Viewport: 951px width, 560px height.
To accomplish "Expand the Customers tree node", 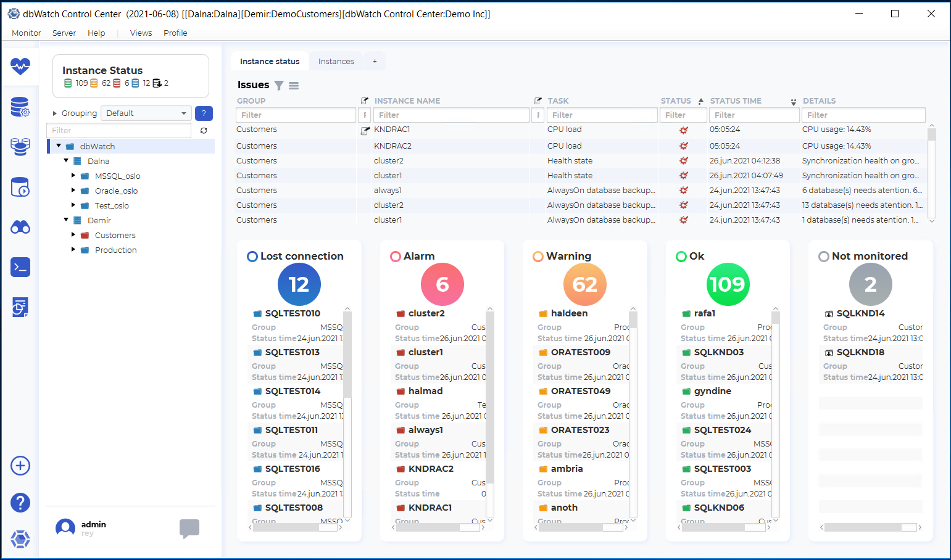I will [x=73, y=235].
